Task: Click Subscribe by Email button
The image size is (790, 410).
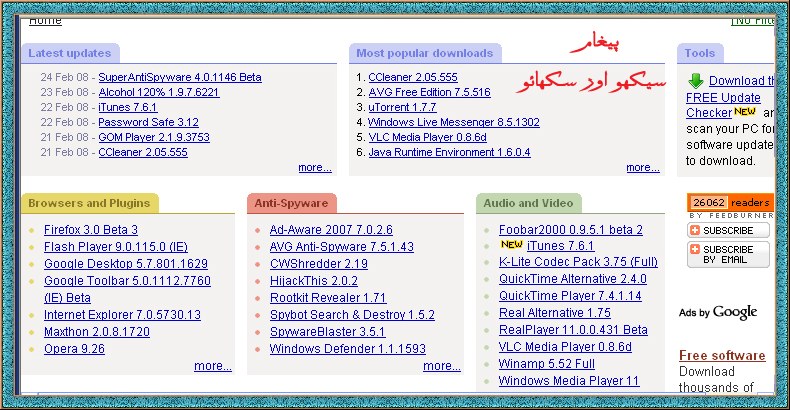Action: pos(728,254)
